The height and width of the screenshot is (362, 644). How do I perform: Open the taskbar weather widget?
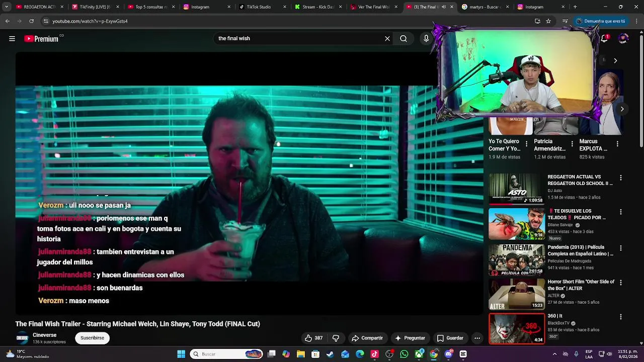pyautogui.click(x=28, y=354)
